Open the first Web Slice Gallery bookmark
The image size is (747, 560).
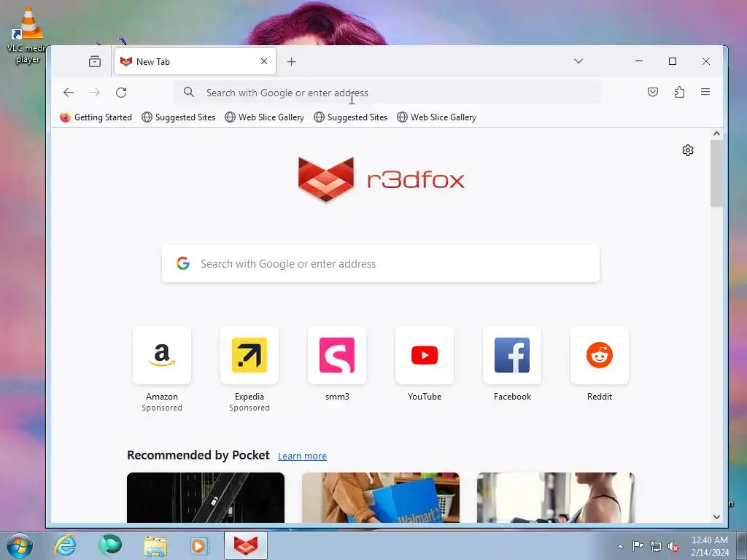click(x=264, y=117)
